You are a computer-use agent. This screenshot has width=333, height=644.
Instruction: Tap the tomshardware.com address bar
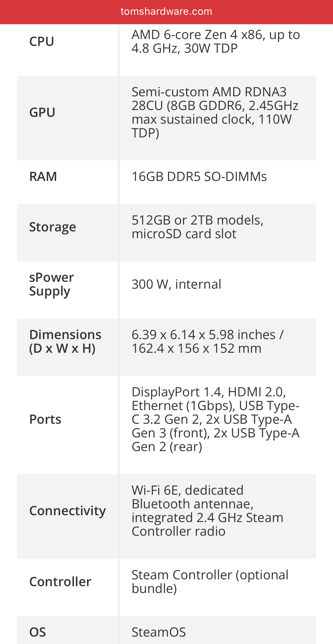[166, 12]
